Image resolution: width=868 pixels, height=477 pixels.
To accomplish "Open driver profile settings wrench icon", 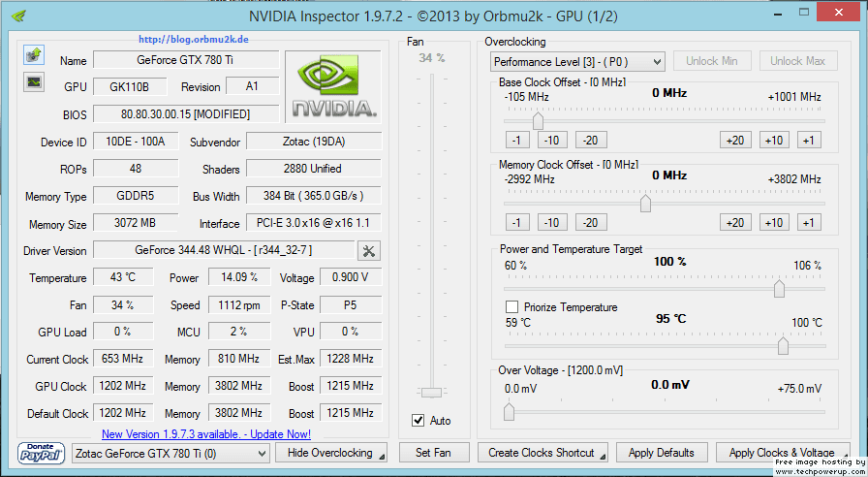I will [x=369, y=251].
